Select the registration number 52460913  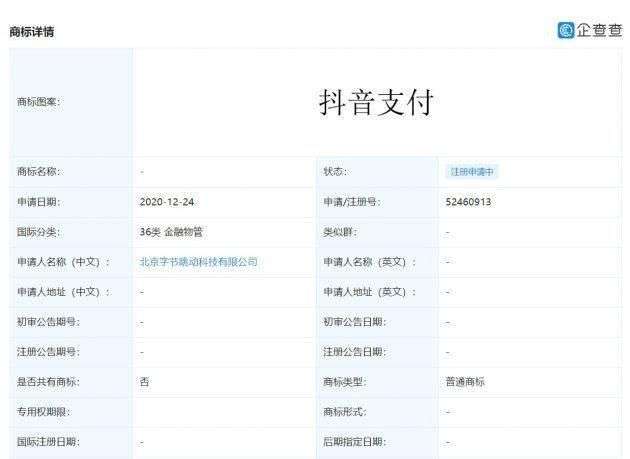(468, 202)
